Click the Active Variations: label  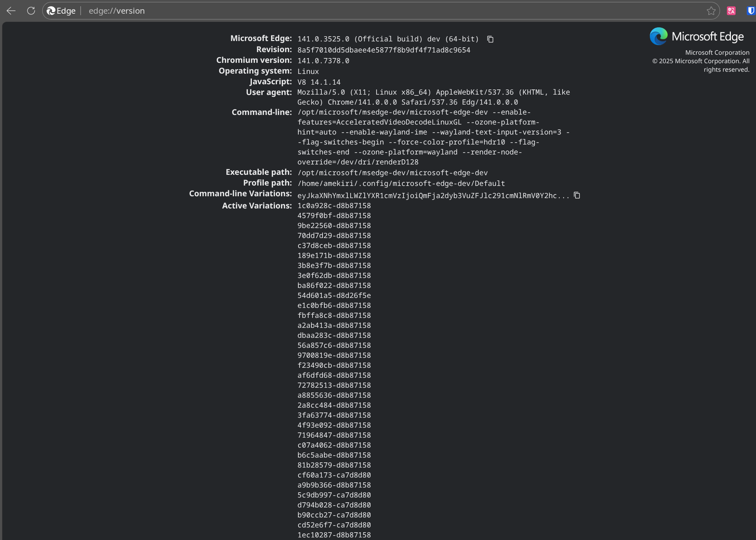257,206
